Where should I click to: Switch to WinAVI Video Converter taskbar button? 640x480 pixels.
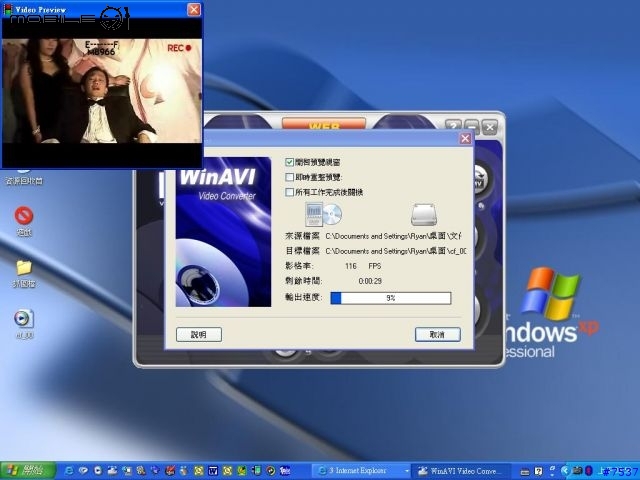coord(461,471)
